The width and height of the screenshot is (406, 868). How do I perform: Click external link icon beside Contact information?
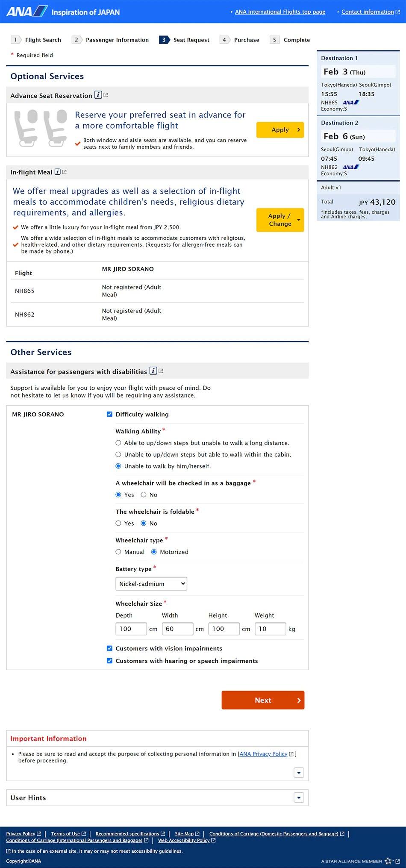click(x=397, y=12)
